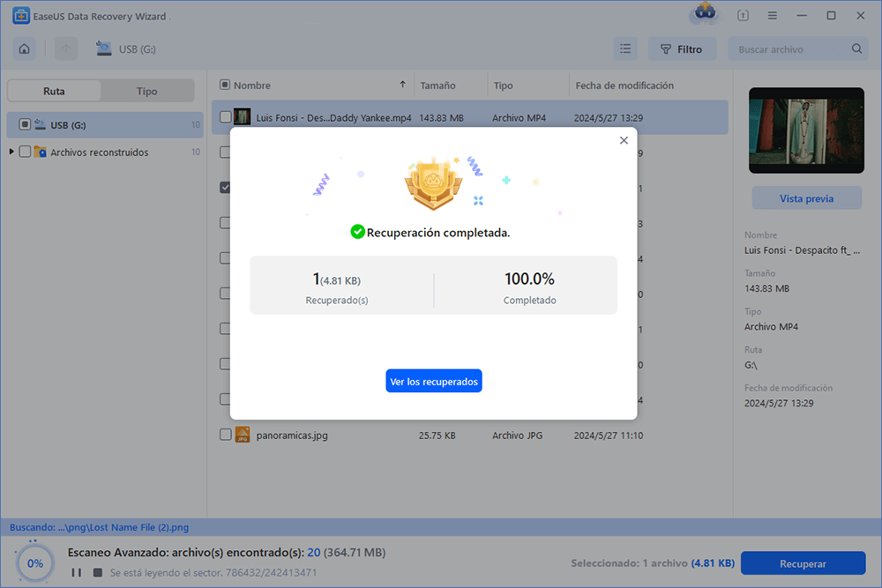Click the green checkmark success icon

pyautogui.click(x=357, y=232)
